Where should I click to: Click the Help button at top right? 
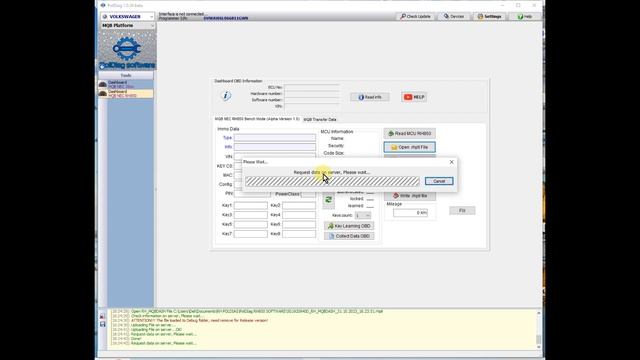(x=524, y=16)
